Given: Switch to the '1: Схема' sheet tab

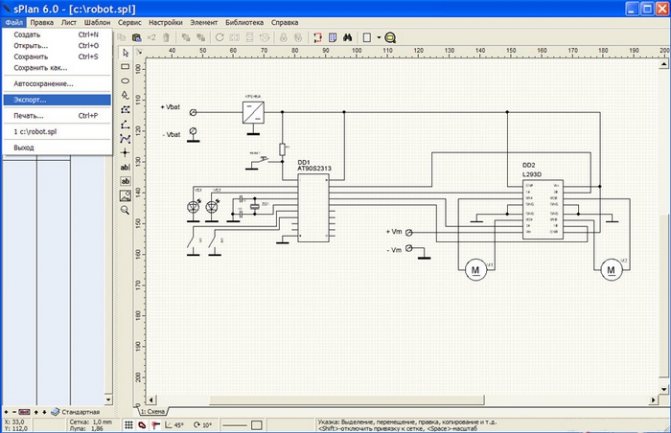Looking at the screenshot, I should 152,412.
